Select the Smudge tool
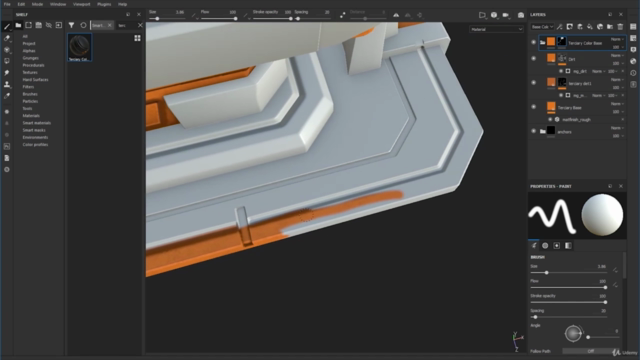Screen dimensions: 640x360 pyautogui.click(x=7, y=73)
